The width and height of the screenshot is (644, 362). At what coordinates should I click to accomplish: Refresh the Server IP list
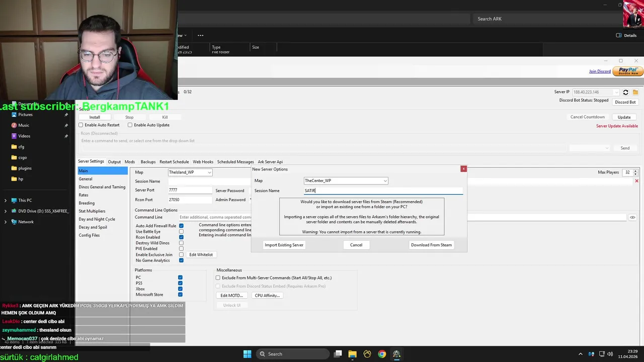625,92
